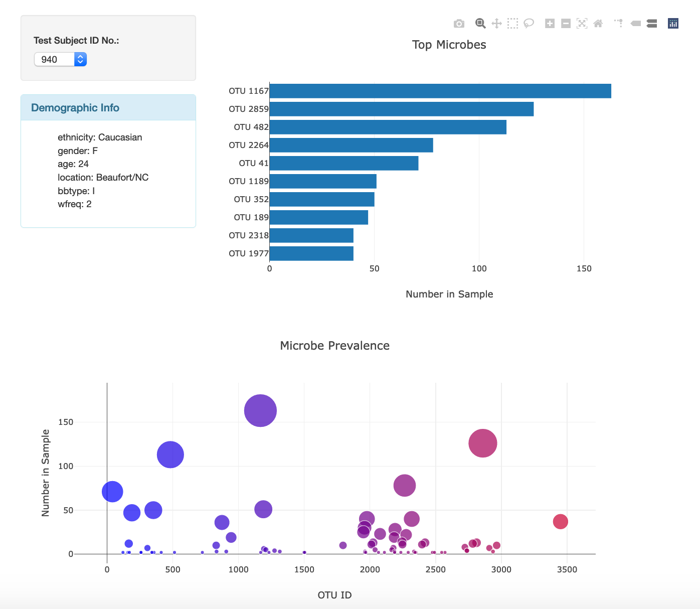Toggle zoom mode in the modebar
Viewport: 700px width, 609px height.
pos(480,23)
